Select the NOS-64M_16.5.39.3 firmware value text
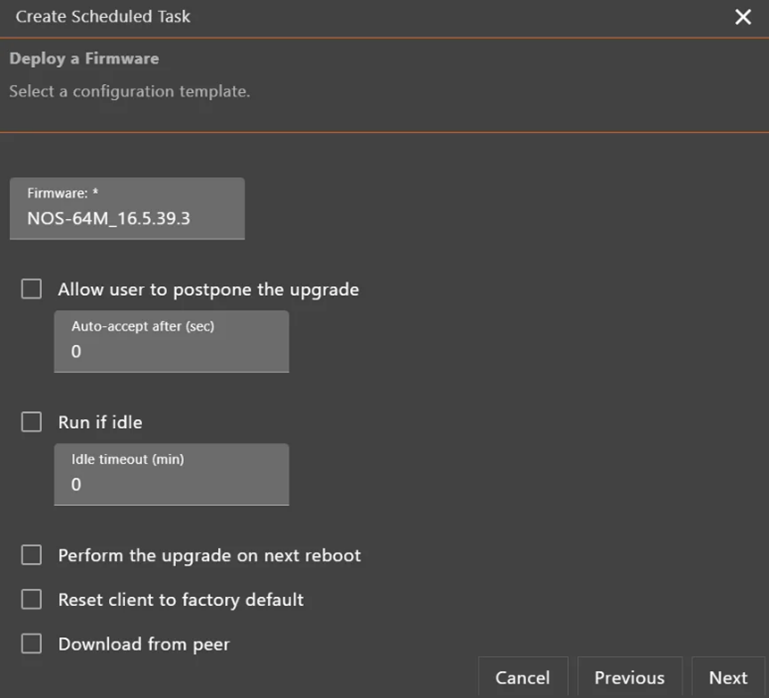Viewport: 769px width, 698px height. click(109, 218)
